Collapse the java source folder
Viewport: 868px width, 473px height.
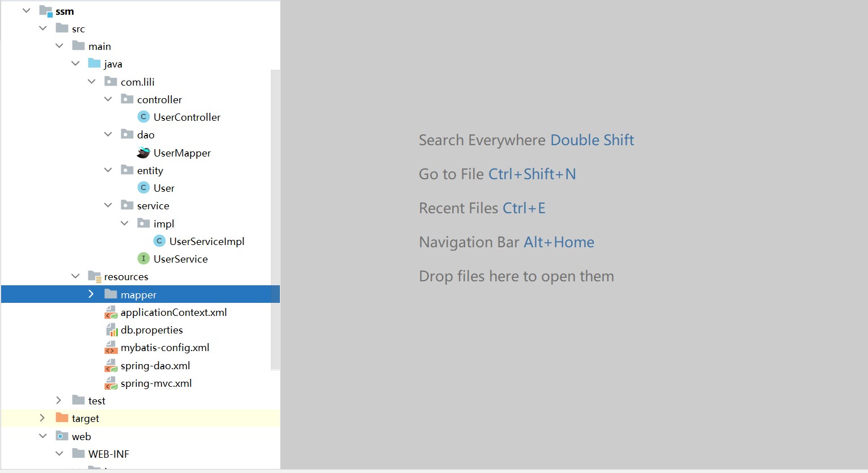pos(75,64)
